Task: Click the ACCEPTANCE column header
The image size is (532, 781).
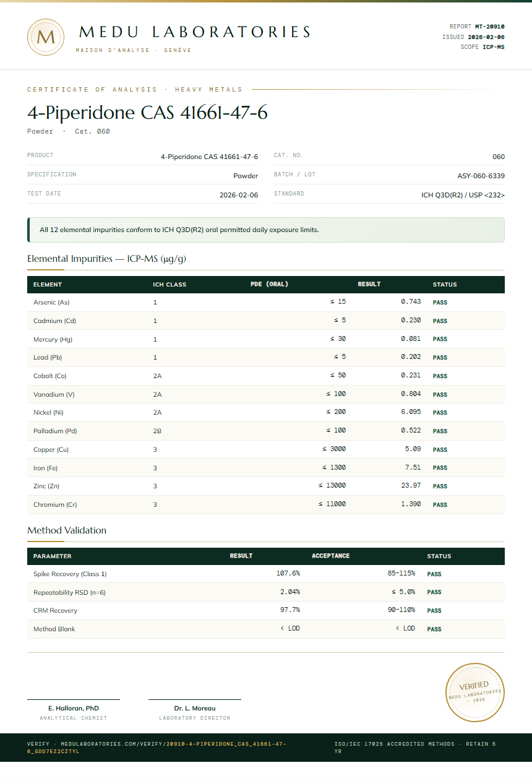Action: [x=331, y=556]
